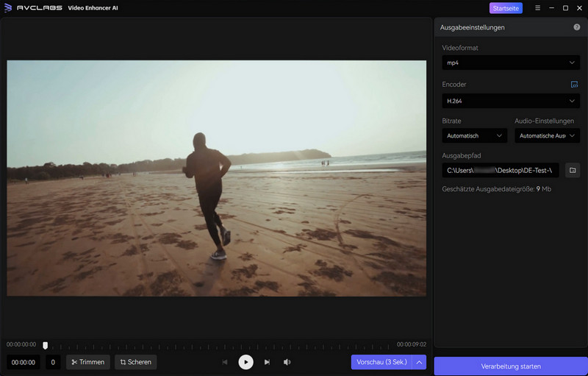Screen dimensions: 588x376
Task: Expand the Vorschau duration arrow
Action: pos(419,362)
